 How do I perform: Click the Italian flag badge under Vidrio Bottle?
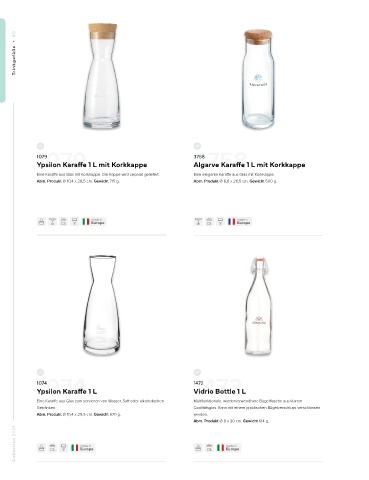[x=228, y=448]
